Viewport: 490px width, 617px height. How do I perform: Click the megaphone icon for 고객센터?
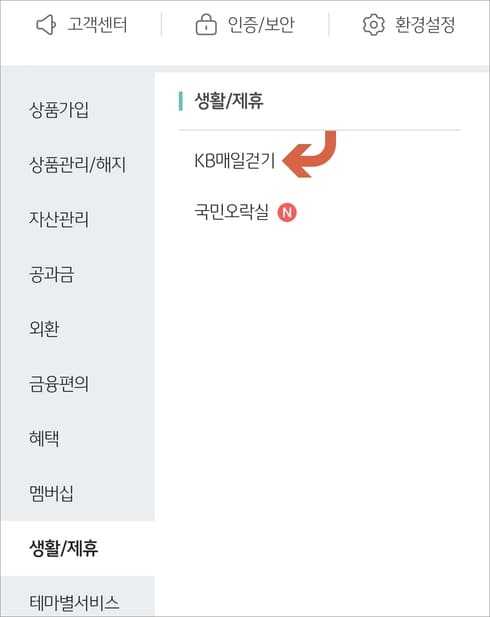pyautogui.click(x=46, y=25)
